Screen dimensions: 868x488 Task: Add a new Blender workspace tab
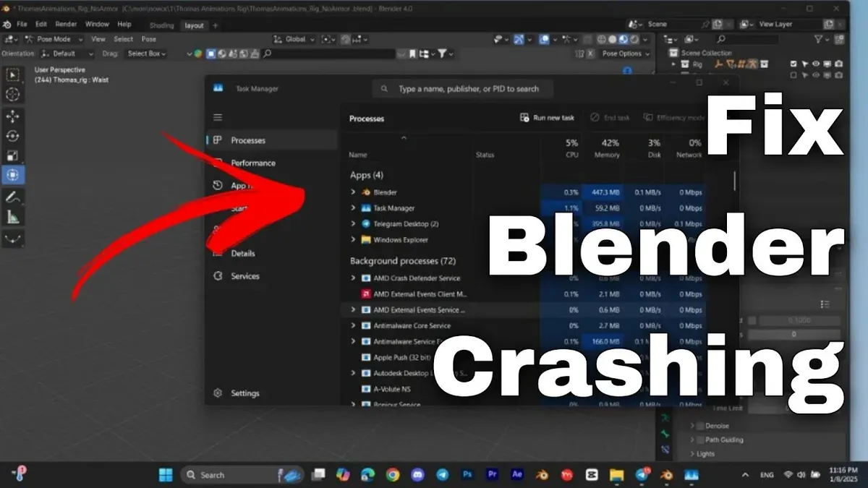[215, 25]
